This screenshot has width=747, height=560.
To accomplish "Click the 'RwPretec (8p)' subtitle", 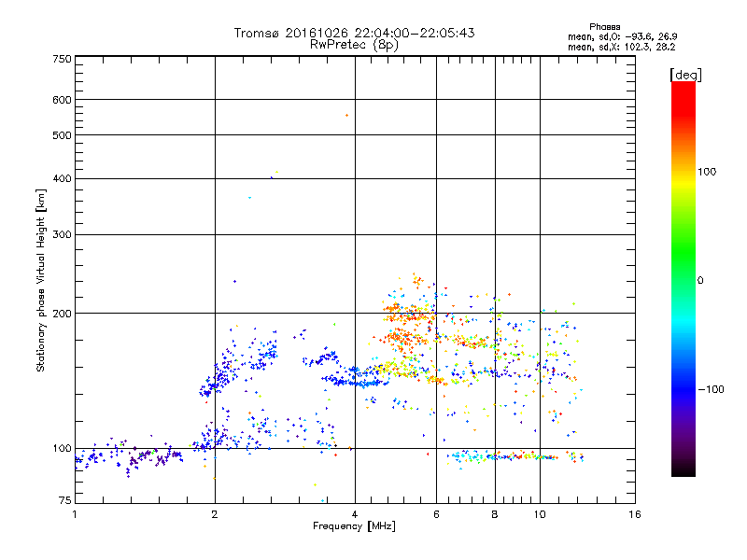I will (354, 45).
